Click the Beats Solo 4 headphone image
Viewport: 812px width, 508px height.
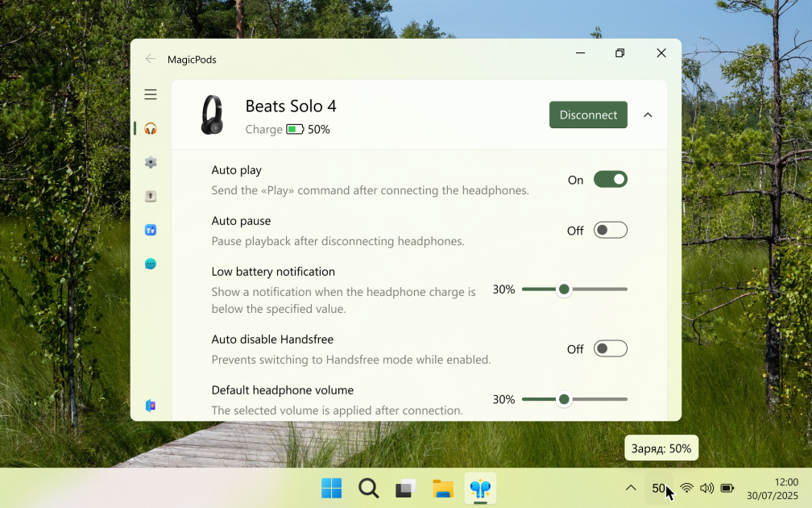[212, 115]
